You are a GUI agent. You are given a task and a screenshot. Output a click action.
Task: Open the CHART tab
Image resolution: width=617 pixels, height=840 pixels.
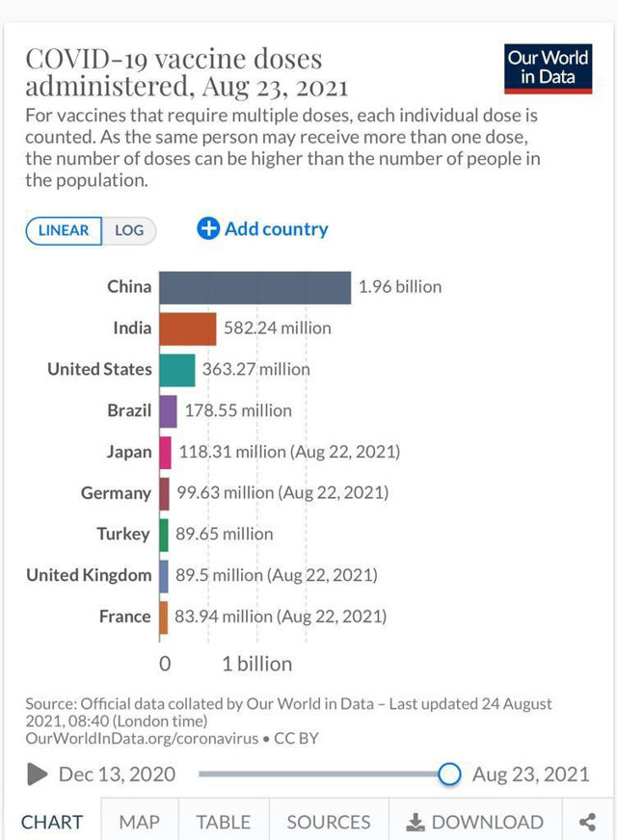pos(52,822)
